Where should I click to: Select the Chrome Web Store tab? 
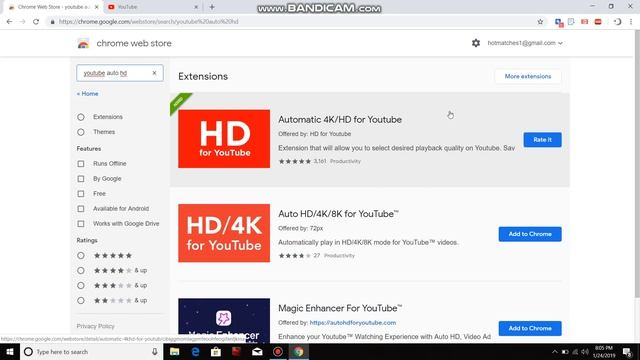pos(53,7)
